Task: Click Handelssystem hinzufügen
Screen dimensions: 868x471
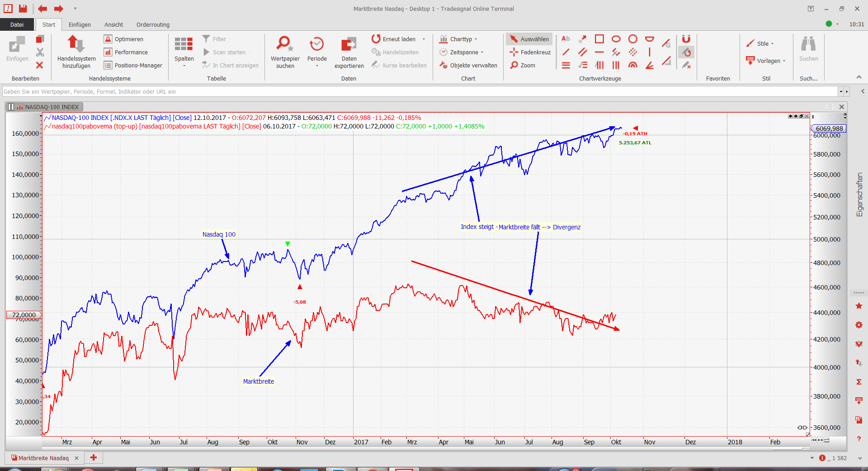Action: [x=76, y=52]
